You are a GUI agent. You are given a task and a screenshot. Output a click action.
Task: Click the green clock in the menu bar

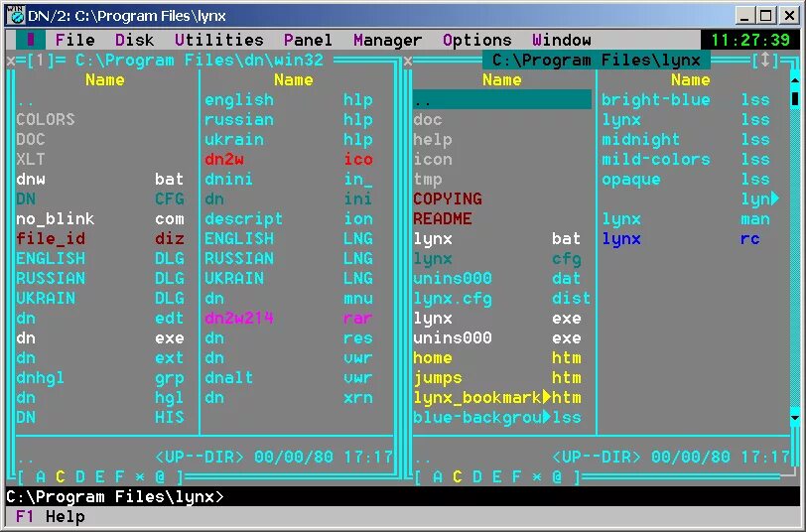[750, 40]
